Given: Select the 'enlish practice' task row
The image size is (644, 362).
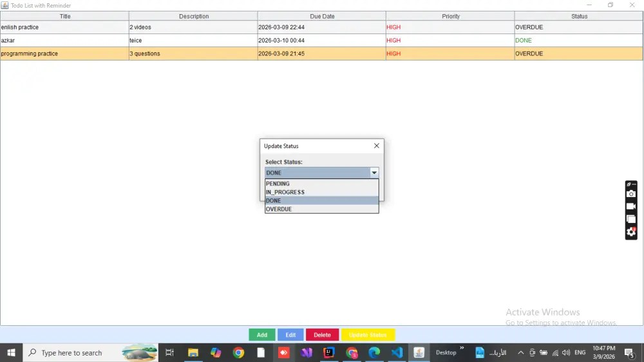Looking at the screenshot, I should [321, 27].
